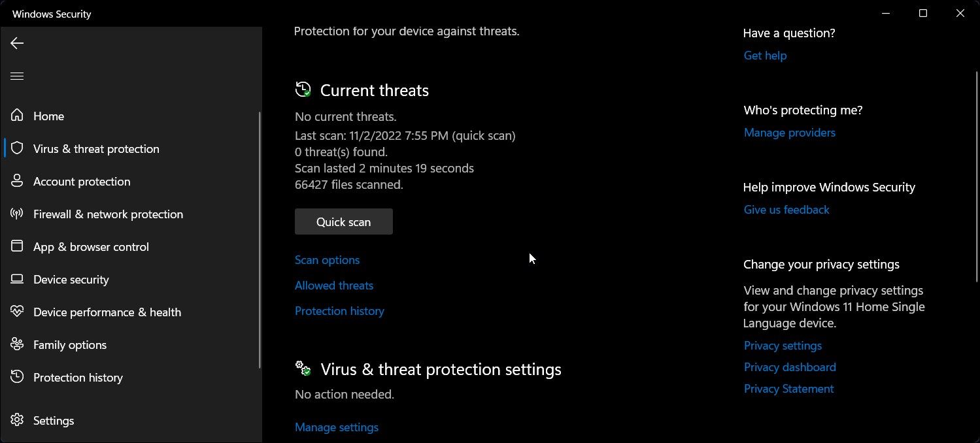Screen dimensions: 980x443
Task: Click the Home house icon
Action: 17,116
